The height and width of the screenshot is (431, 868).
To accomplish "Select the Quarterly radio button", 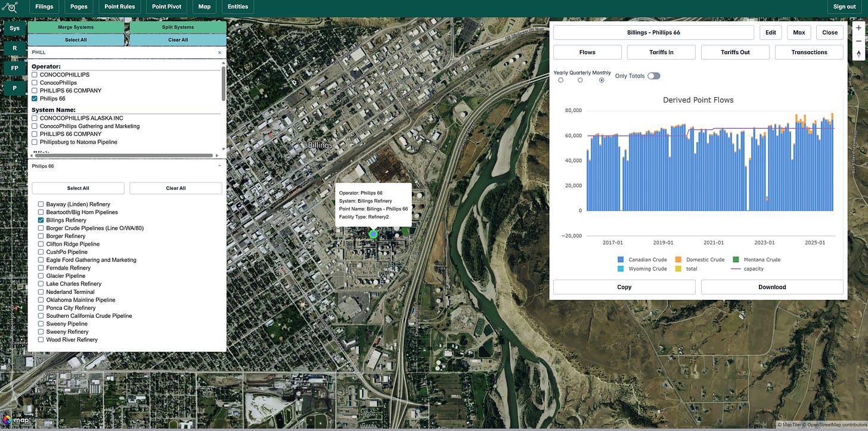I will click(580, 80).
